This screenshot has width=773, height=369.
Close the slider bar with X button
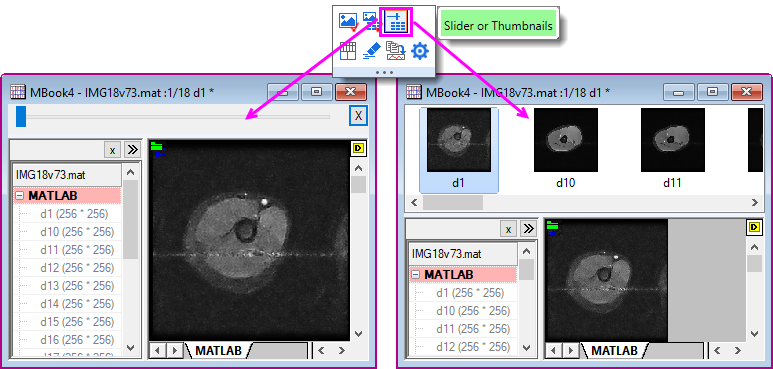coord(358,116)
